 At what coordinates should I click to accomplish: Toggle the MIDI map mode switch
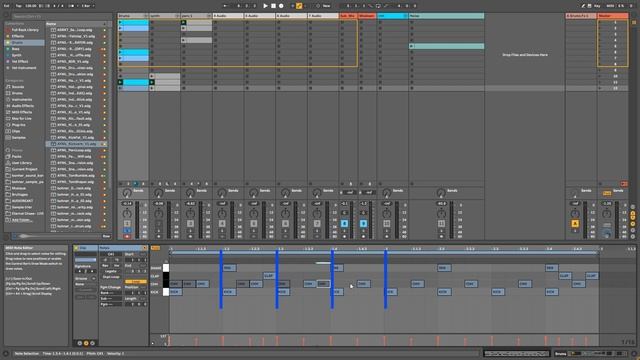(610, 6)
